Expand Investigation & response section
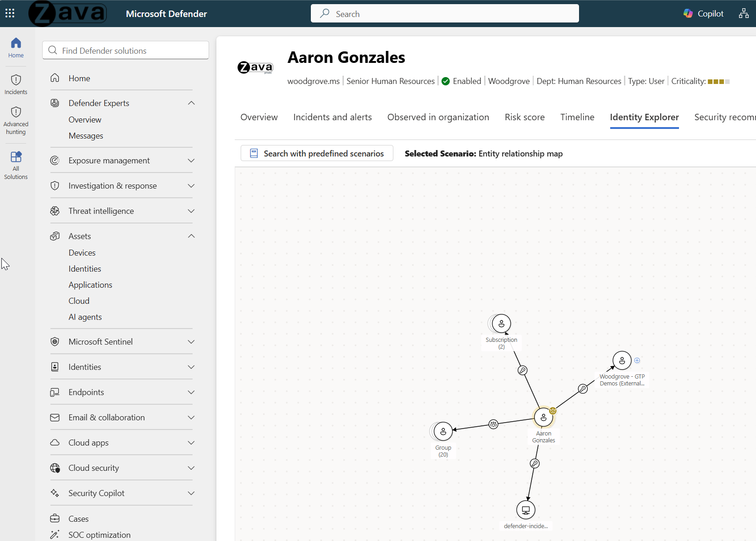 [x=192, y=185]
